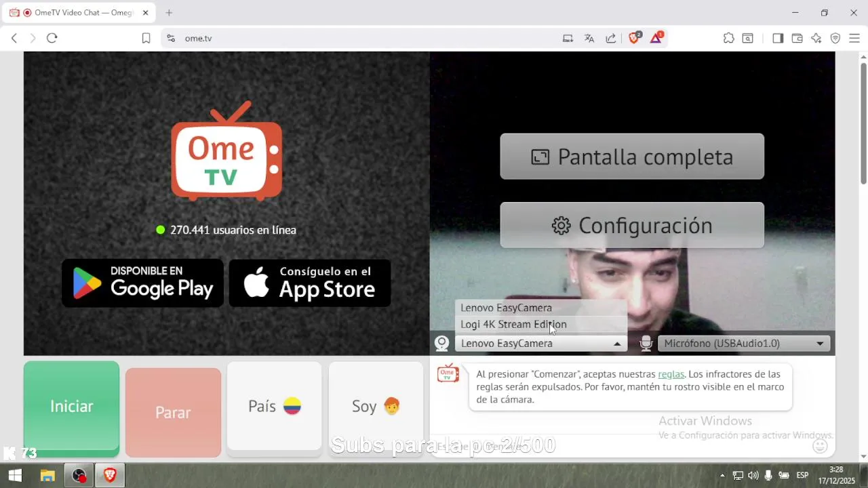Click the microphone icon beside mic selector

(646, 344)
